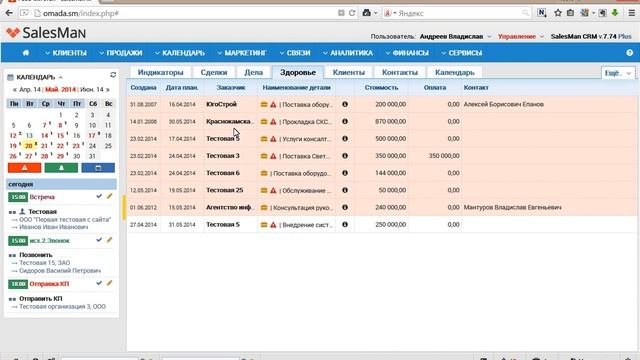Click briefcase icon in Тестовая 6 row
Viewport: 640px width, 360px height.
[264, 173]
